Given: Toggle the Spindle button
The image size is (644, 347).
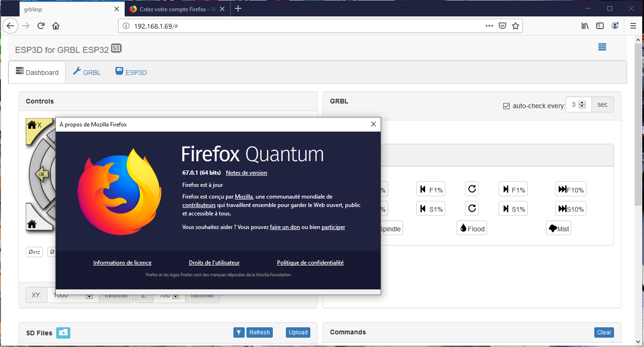Looking at the screenshot, I should tap(391, 229).
